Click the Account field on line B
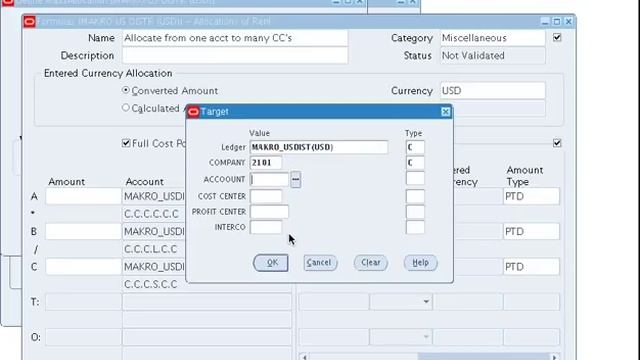Viewport: 640px width, 360px height. coord(154,231)
